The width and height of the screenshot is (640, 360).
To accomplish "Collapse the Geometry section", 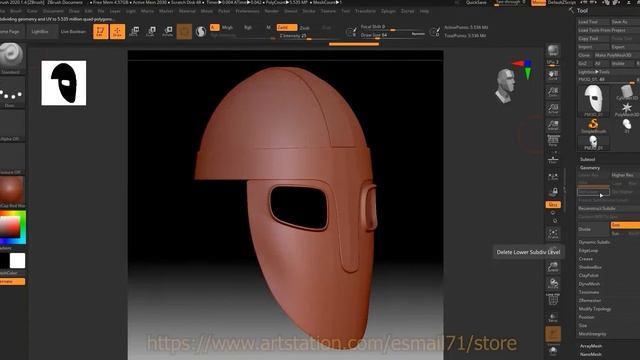I will point(590,168).
